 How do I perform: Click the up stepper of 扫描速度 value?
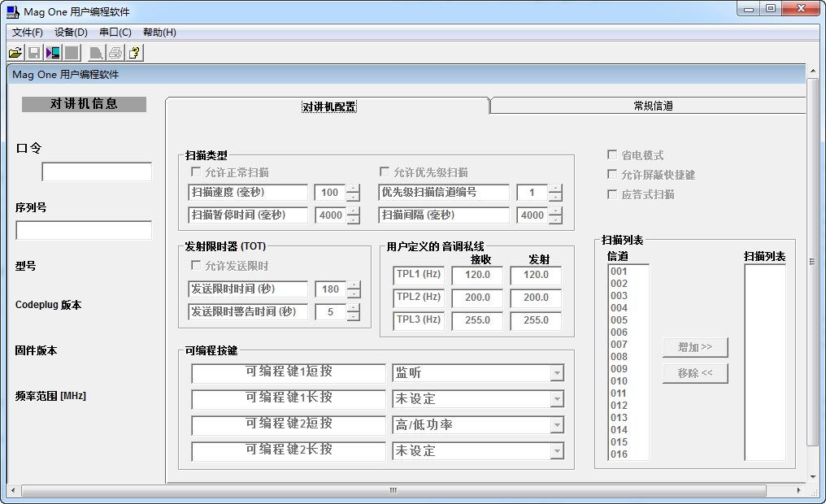tap(353, 189)
